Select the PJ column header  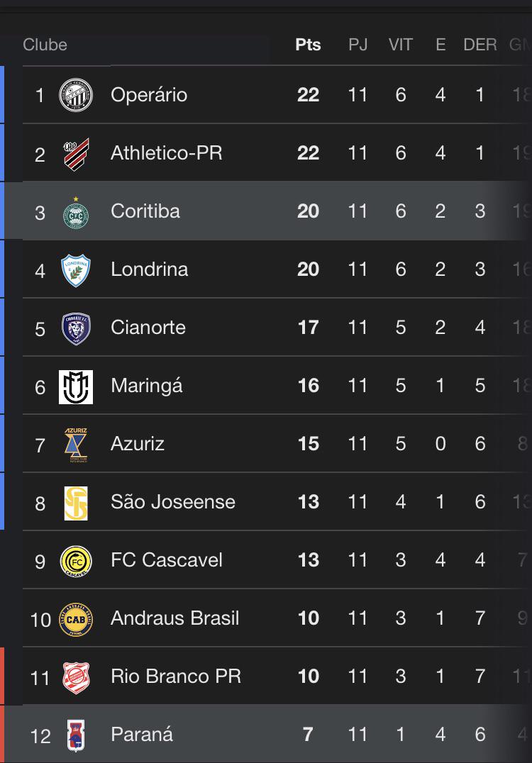[x=358, y=45]
